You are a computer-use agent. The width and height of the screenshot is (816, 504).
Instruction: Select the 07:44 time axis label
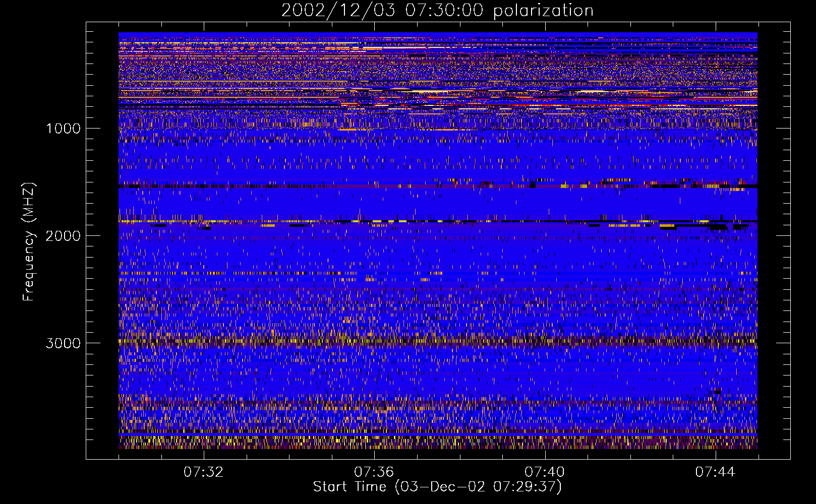[715, 472]
